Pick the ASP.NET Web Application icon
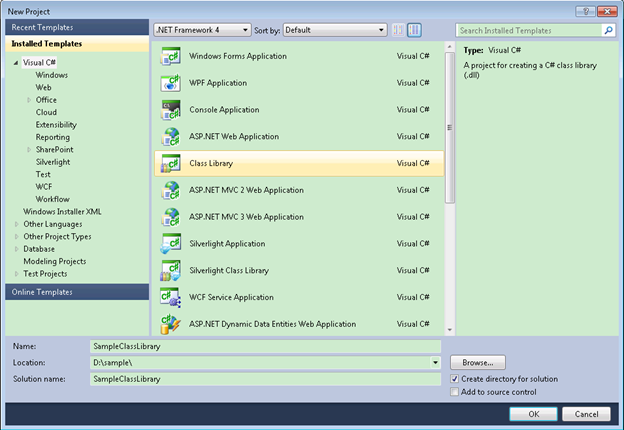 coord(169,136)
